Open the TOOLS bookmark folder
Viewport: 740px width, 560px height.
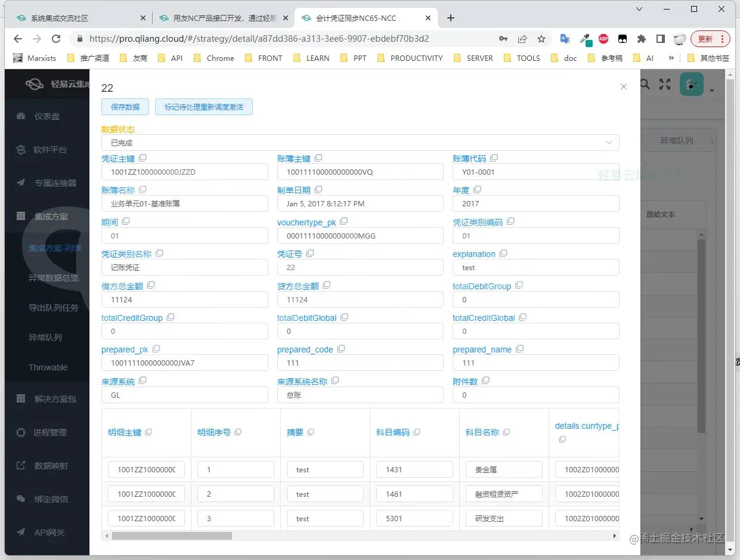[x=522, y=58]
